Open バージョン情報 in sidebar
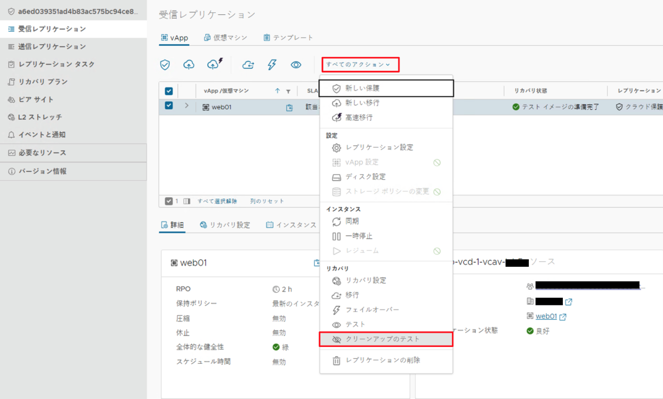663x399 pixels. pos(74,171)
